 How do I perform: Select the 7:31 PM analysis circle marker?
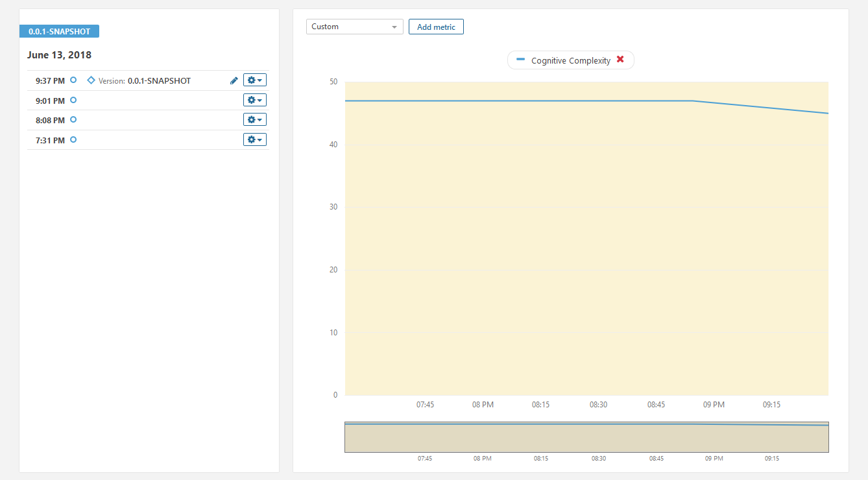click(73, 139)
